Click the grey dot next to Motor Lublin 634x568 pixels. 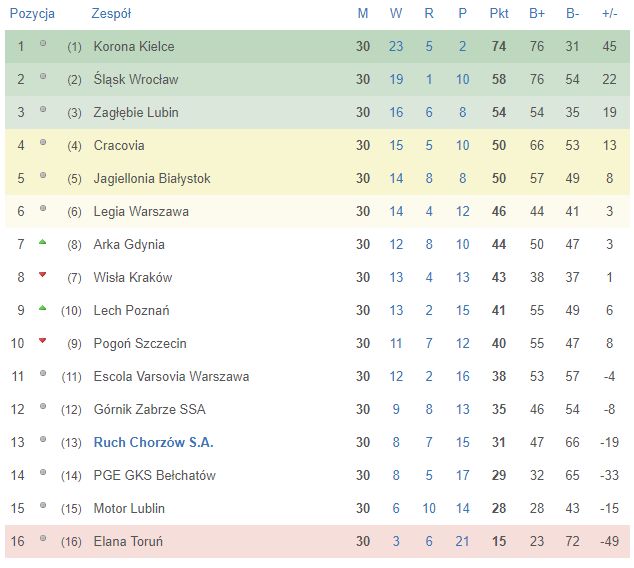[43, 505]
